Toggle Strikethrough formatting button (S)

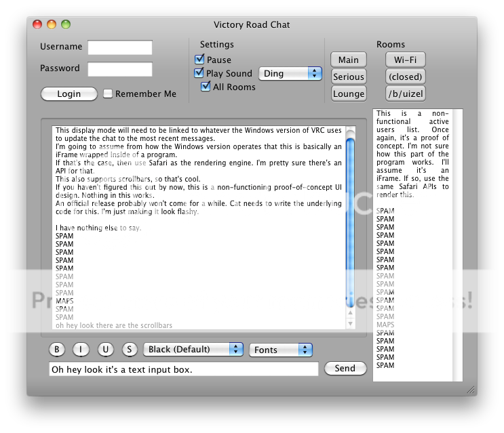point(129,350)
